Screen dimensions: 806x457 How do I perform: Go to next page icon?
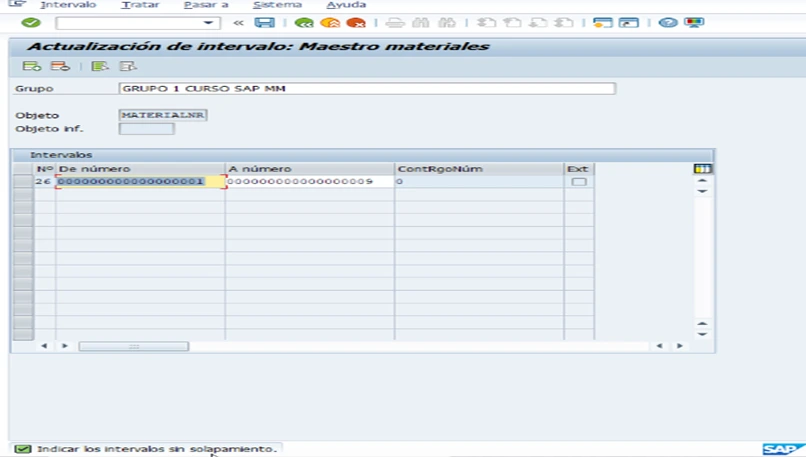(x=538, y=23)
